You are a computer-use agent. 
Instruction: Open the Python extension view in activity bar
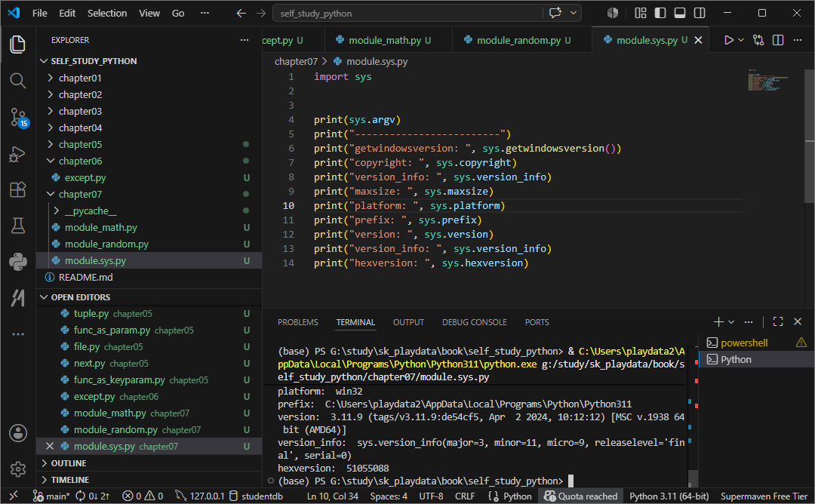tap(17, 261)
